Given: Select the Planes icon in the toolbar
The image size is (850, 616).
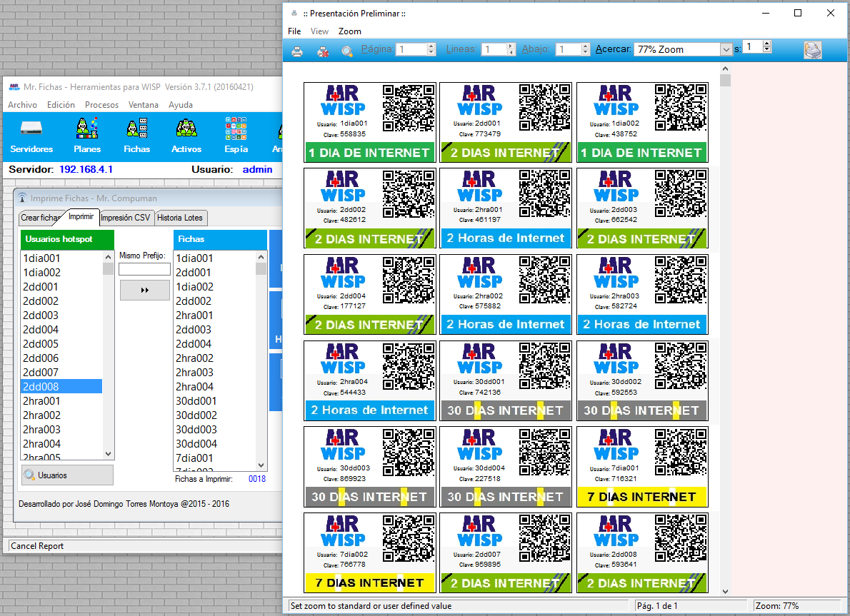Looking at the screenshot, I should (x=86, y=136).
